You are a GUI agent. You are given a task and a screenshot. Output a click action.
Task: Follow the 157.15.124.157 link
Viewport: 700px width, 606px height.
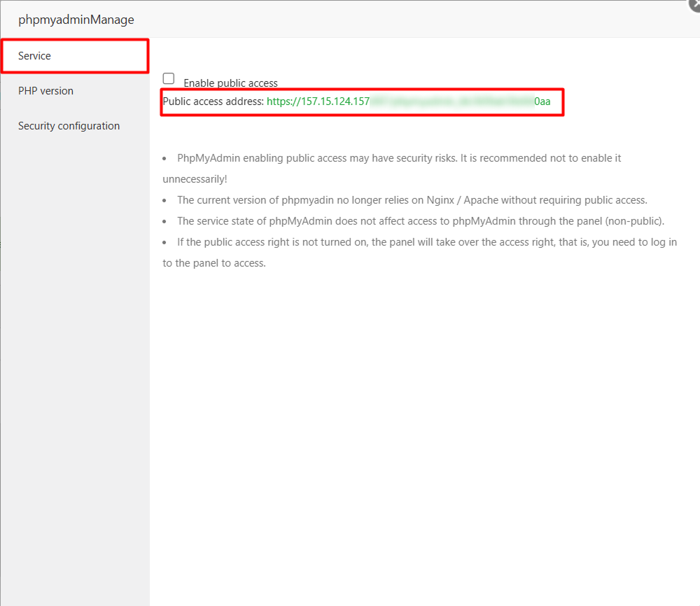pyautogui.click(x=318, y=101)
